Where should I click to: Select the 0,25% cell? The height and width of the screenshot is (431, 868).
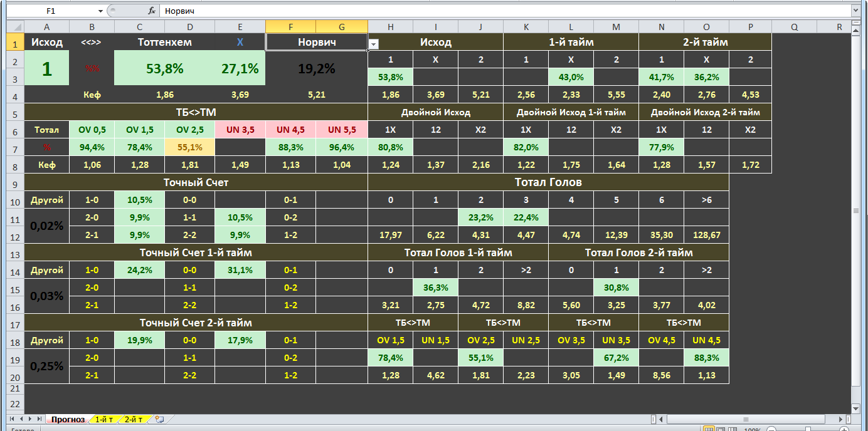point(47,366)
